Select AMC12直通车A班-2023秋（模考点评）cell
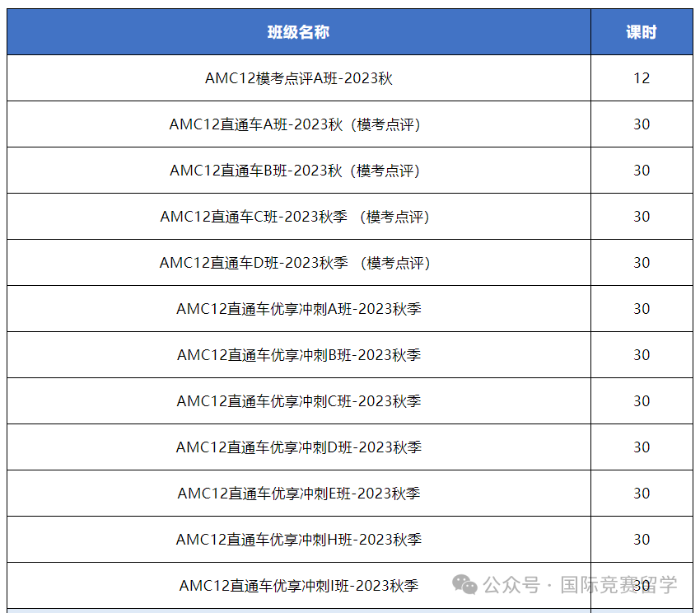The height and width of the screenshot is (613, 700). tap(299, 124)
